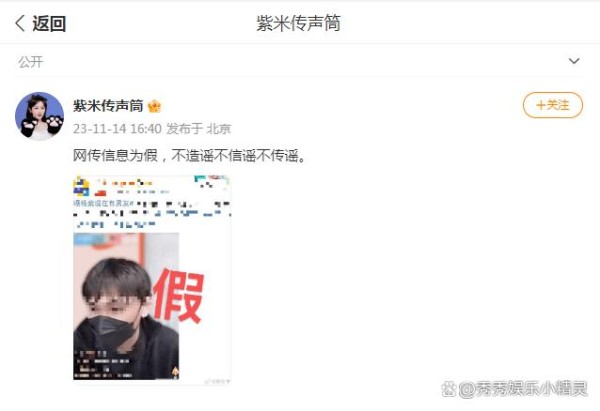
Task: Follow the account with +关注 button
Action: 553,105
